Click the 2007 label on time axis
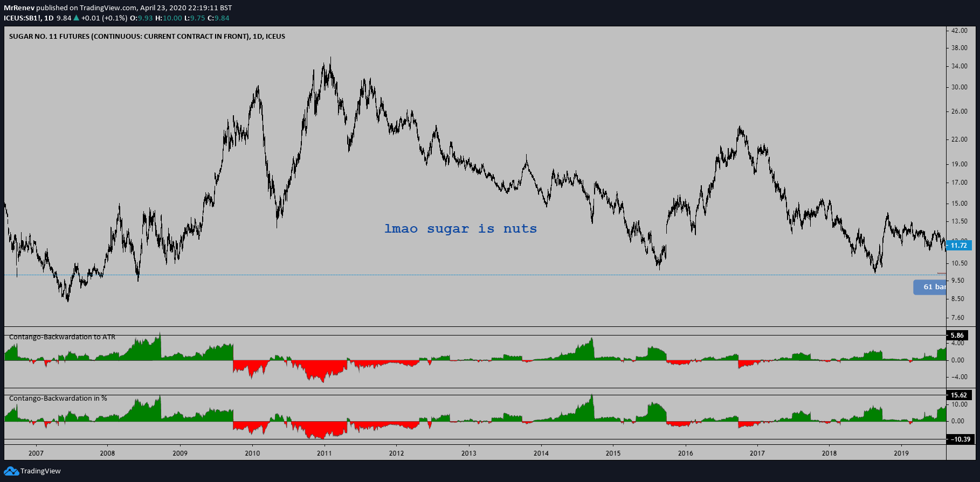The height and width of the screenshot is (482, 980). tap(36, 453)
